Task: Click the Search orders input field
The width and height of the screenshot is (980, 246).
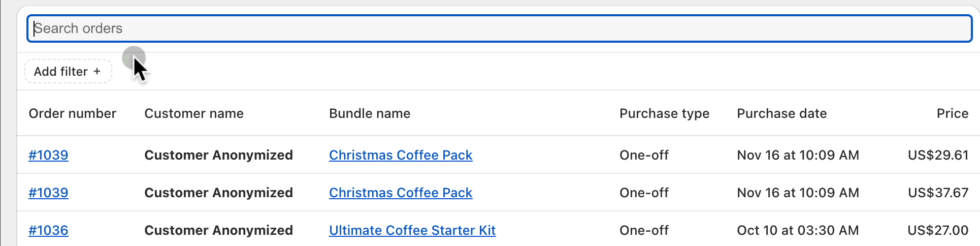Action: (x=499, y=28)
